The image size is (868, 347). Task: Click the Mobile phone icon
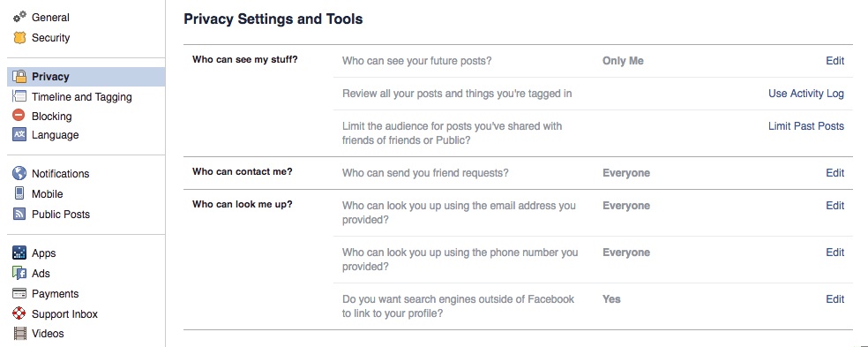19,194
